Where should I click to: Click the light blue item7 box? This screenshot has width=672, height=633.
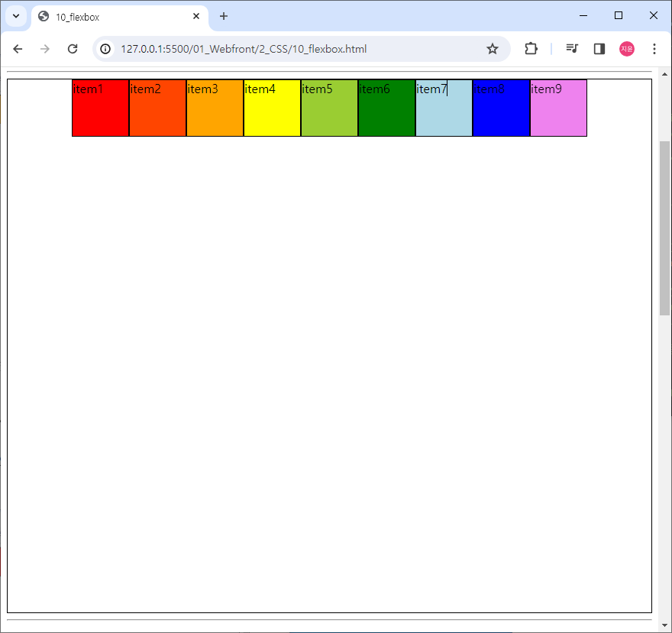[444, 108]
